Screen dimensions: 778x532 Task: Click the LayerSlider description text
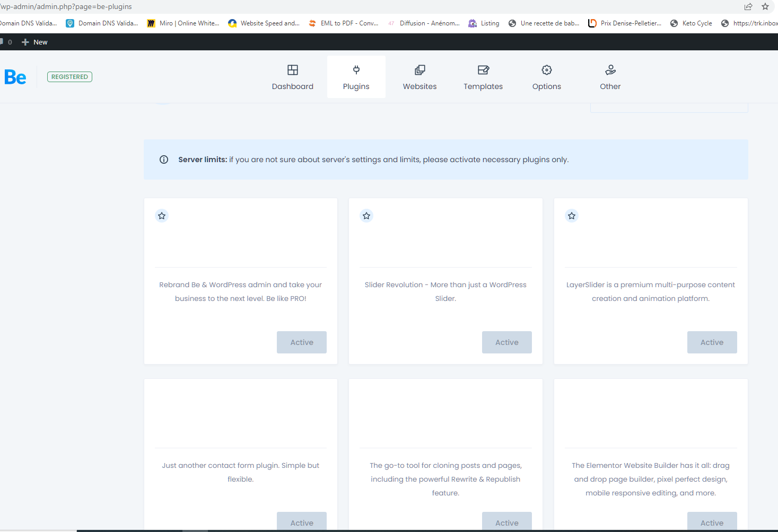pyautogui.click(x=651, y=291)
